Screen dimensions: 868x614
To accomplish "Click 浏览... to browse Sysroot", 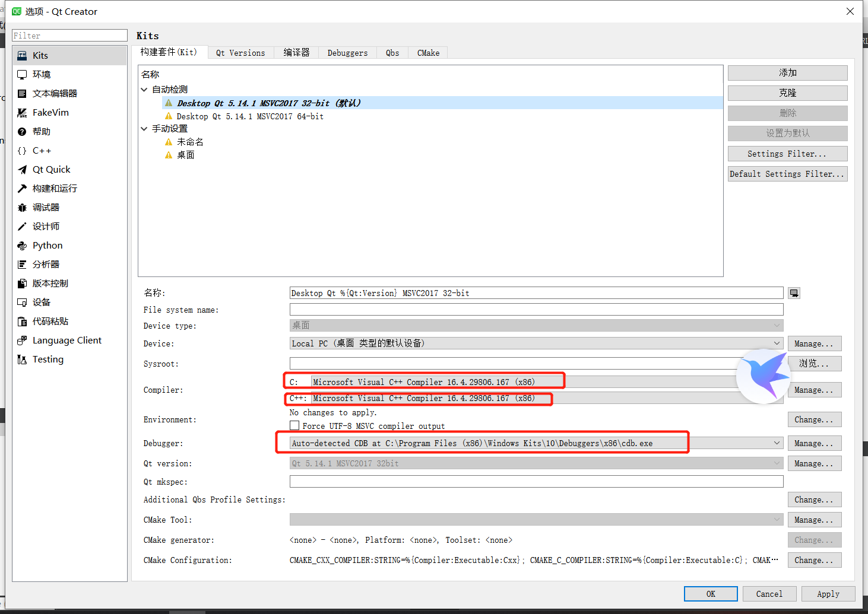I will click(815, 364).
